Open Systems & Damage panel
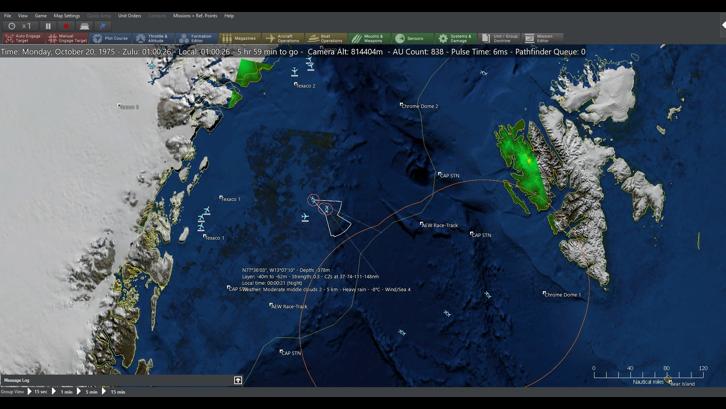The height and width of the screenshot is (409, 726). click(x=456, y=38)
